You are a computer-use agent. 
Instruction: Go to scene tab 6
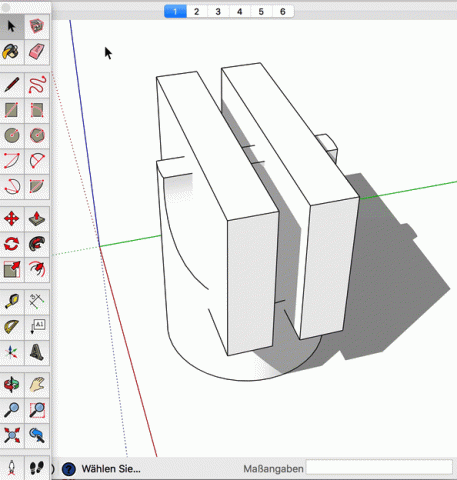tap(283, 12)
